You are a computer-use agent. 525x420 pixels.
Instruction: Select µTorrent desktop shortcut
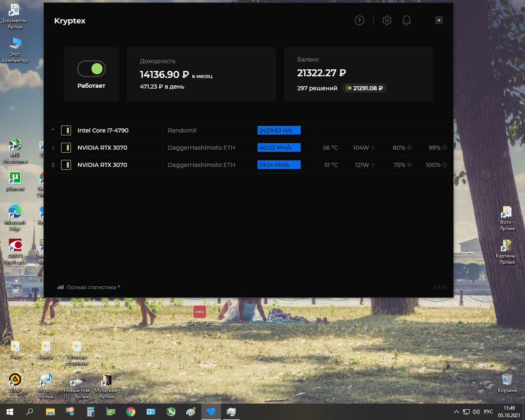click(x=15, y=181)
